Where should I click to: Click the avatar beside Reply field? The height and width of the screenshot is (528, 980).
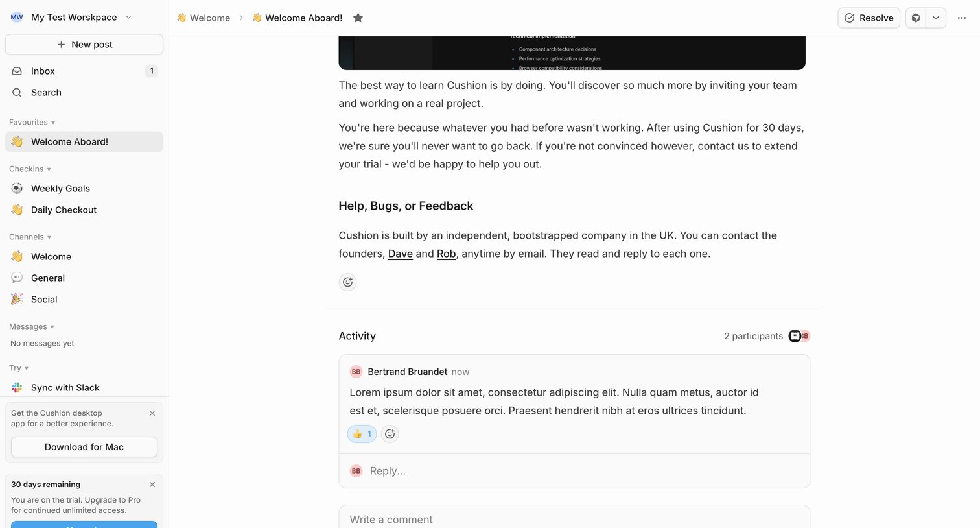356,471
